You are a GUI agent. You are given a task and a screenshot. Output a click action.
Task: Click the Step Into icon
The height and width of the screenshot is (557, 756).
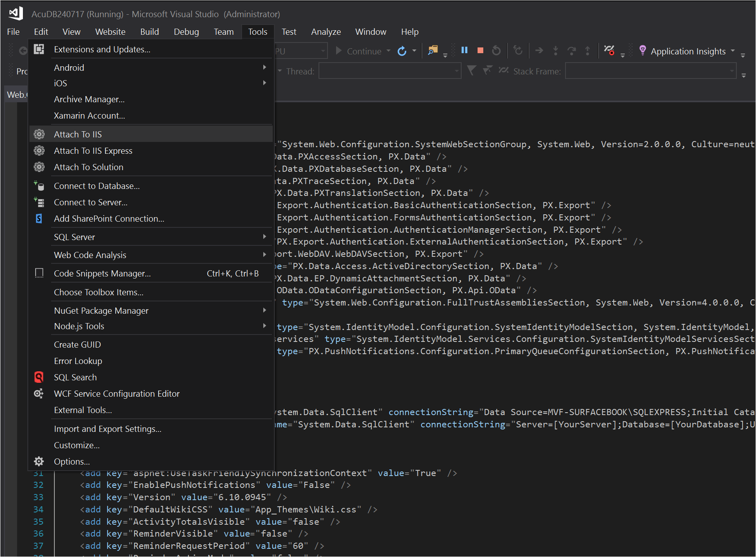[555, 50]
